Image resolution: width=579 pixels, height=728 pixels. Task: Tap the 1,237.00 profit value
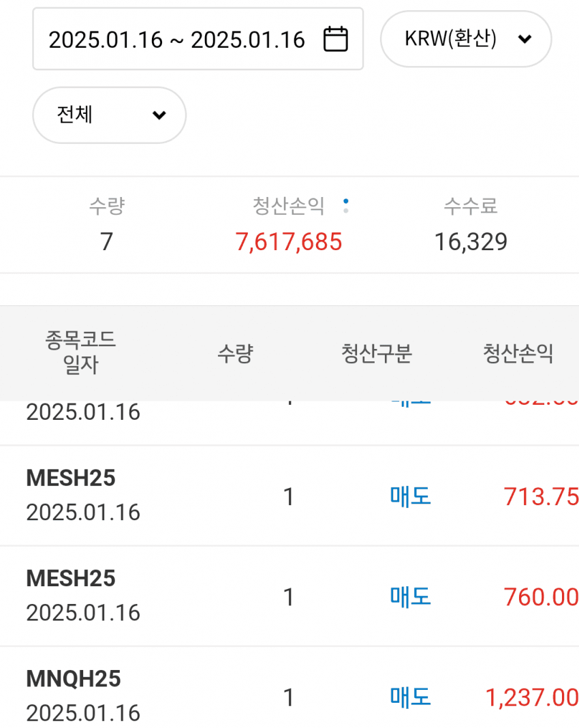[x=532, y=697]
